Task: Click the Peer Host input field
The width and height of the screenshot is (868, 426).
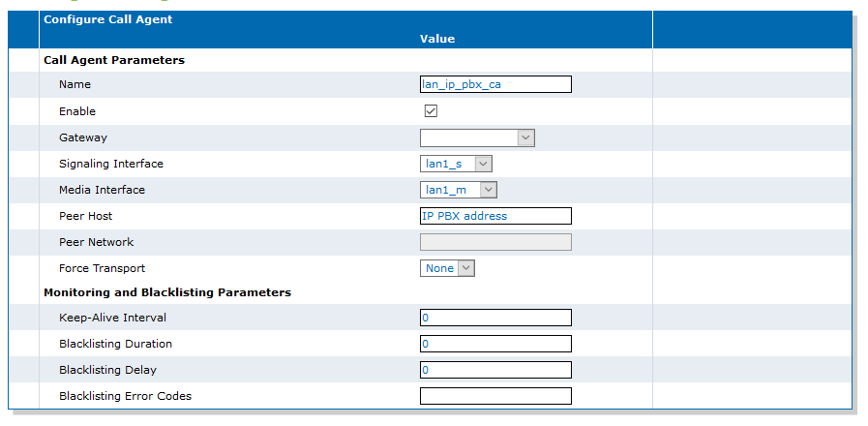Action: [x=495, y=216]
